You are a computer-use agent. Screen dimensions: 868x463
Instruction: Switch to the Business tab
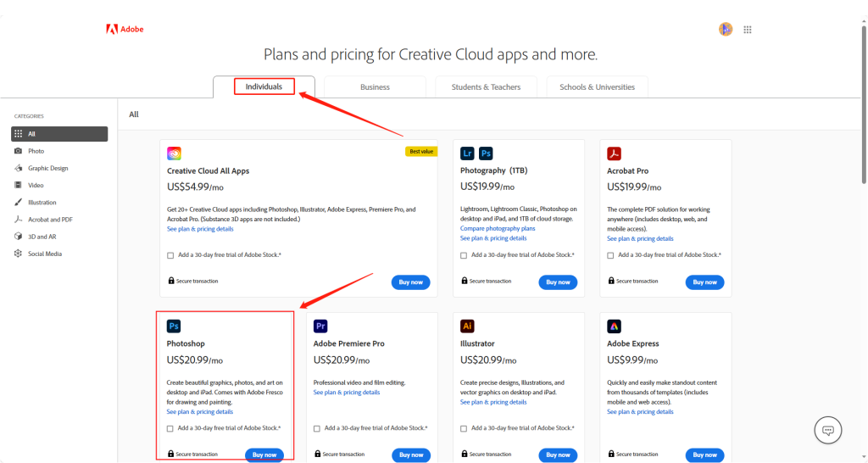point(375,87)
